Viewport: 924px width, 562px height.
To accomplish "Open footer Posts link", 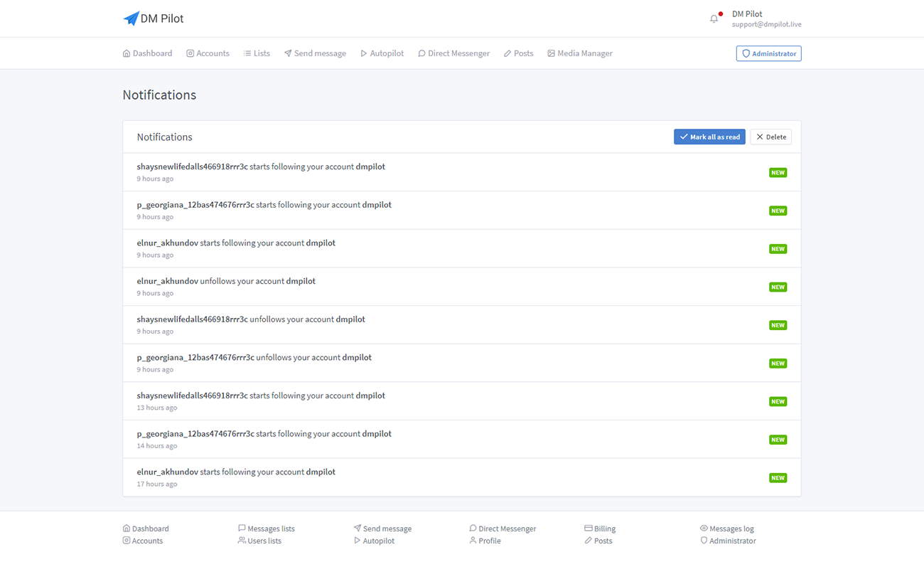I will click(598, 541).
